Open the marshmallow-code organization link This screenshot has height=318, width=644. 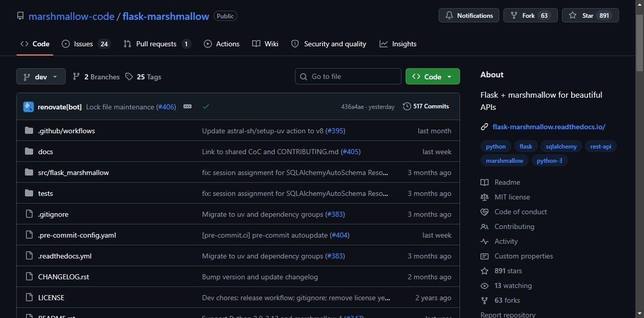pos(71,16)
